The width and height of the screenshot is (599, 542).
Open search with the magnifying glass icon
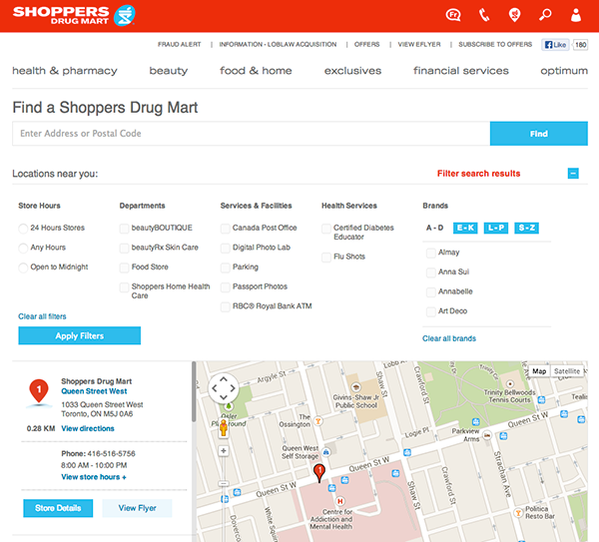click(x=545, y=15)
